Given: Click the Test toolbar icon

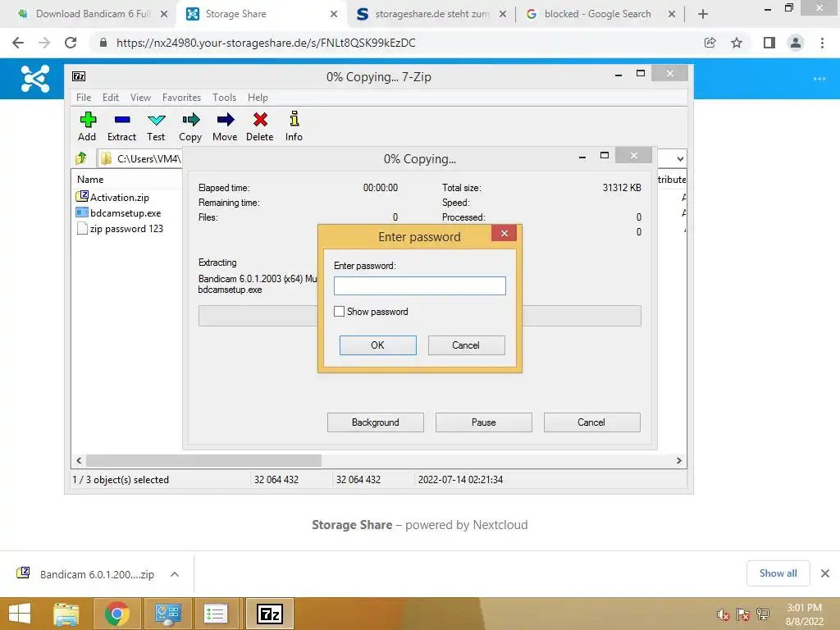Looking at the screenshot, I should 156,120.
